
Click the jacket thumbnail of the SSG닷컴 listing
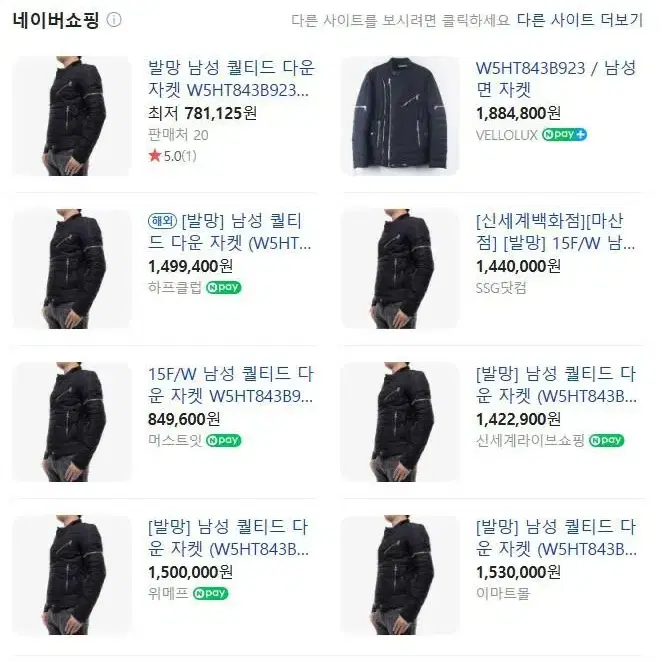pyautogui.click(x=400, y=269)
